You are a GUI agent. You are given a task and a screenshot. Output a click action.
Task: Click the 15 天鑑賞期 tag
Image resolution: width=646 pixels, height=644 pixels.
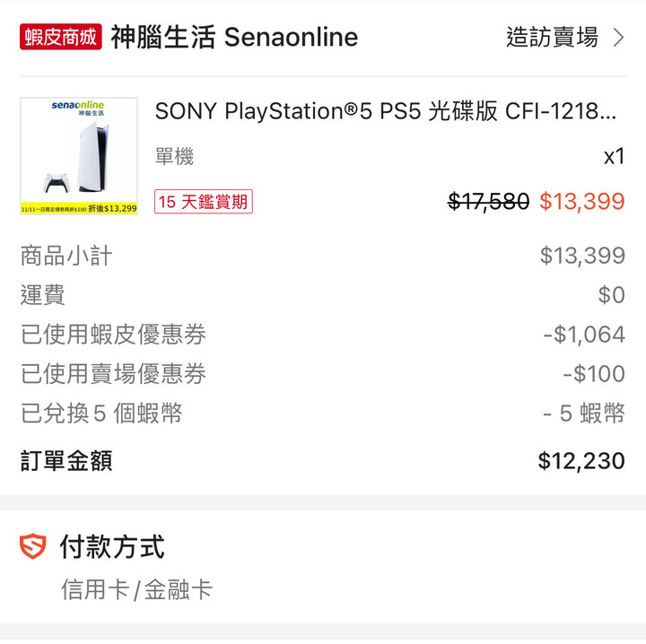(204, 202)
